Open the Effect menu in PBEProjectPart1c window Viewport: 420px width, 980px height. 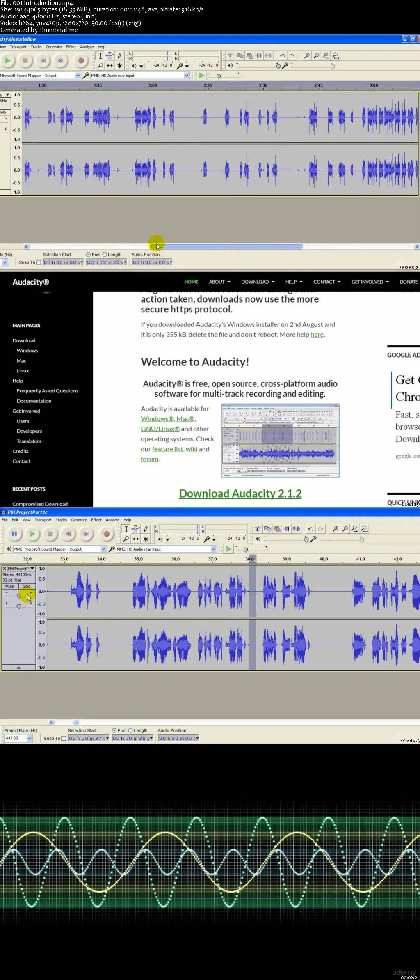(x=96, y=520)
